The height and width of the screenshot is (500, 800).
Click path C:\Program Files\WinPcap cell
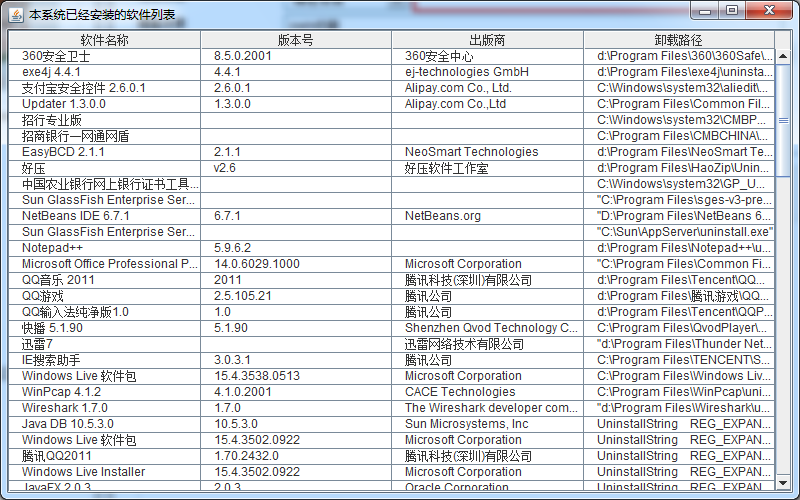click(x=679, y=392)
